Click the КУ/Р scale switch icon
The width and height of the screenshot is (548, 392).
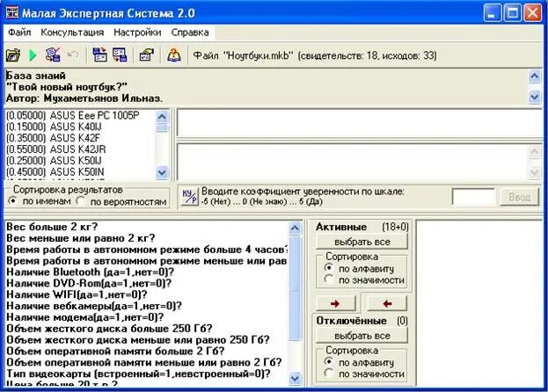coord(190,197)
